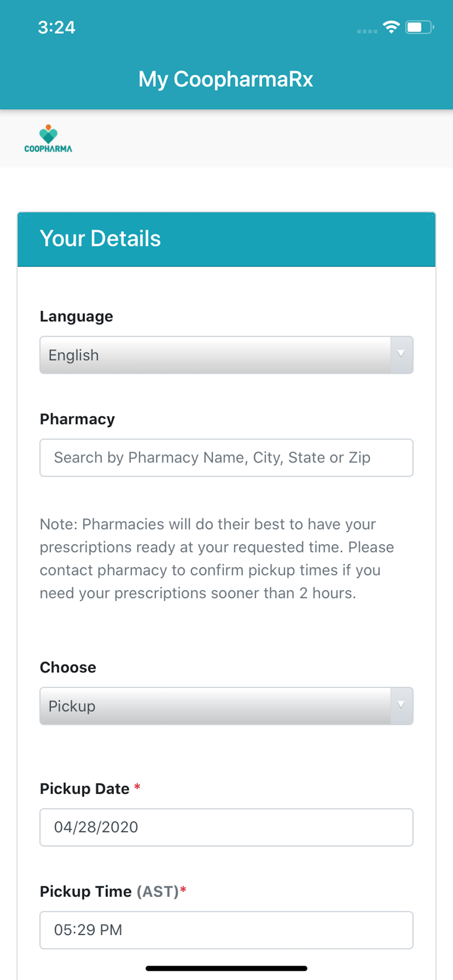The height and width of the screenshot is (980, 453).
Task: Tap the Wi-Fi status icon
Action: point(391,27)
